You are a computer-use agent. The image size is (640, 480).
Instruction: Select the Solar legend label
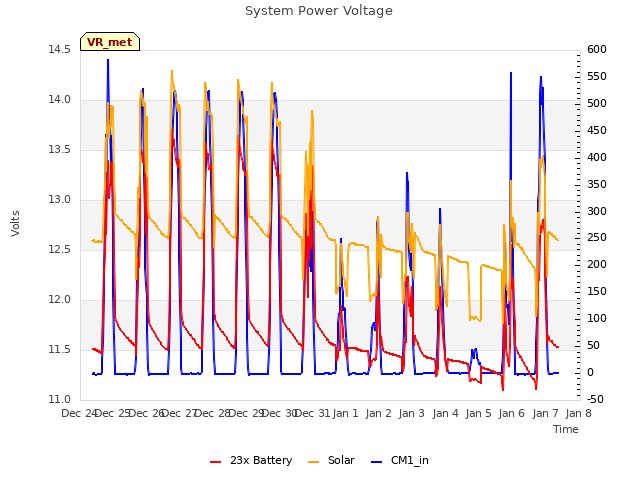pyautogui.click(x=341, y=460)
